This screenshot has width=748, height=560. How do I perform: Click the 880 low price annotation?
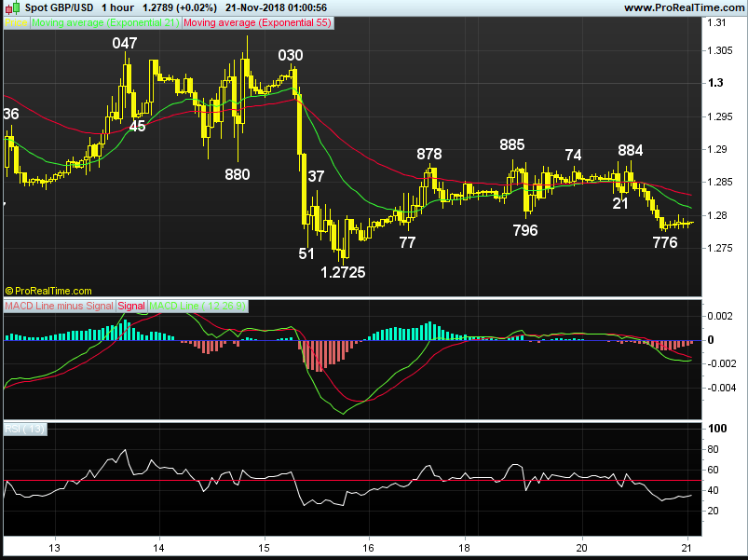[238, 173]
